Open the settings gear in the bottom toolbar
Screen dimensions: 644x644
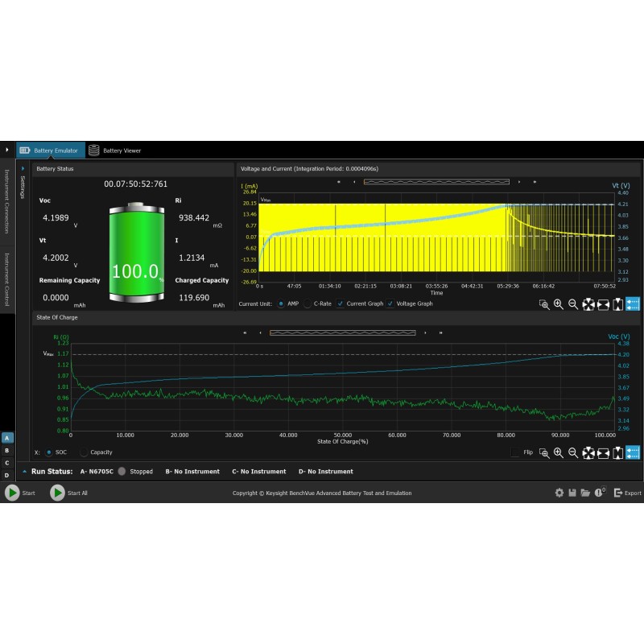point(559,493)
